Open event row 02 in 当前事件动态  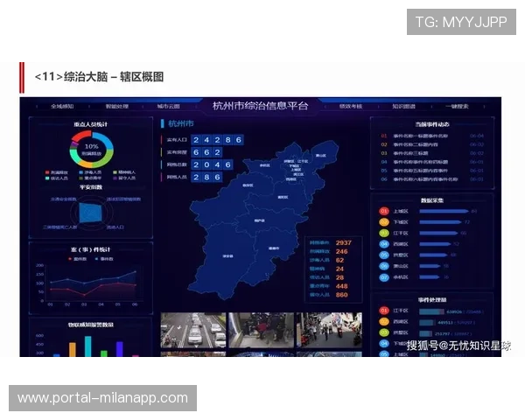(x=432, y=144)
